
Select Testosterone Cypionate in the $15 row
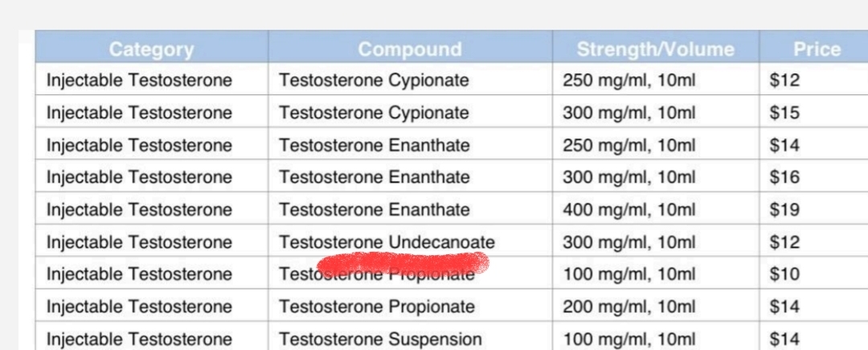(374, 113)
